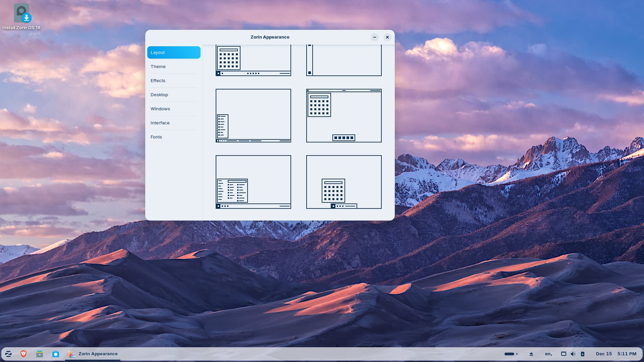
Task: Click the wired network tray icon
Action: click(563, 354)
